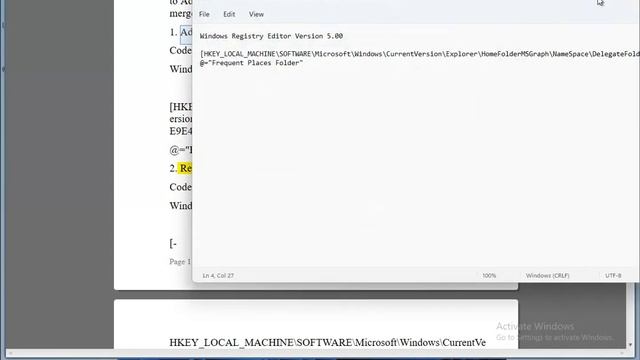Click the 'Windows Registry Editor Version 5.00' line
Viewport: 640px width, 360px height.
[271, 36]
